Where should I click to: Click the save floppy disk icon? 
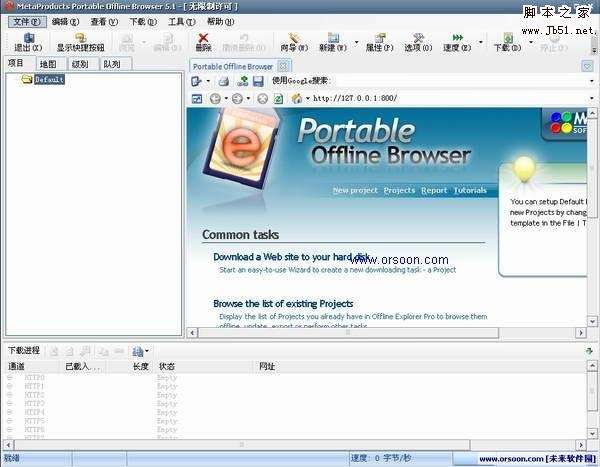coord(258,81)
